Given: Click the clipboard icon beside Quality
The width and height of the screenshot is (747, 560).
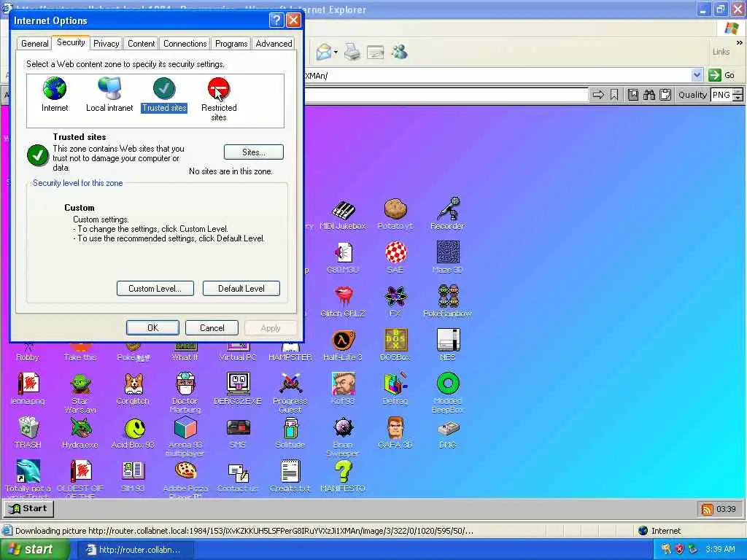Looking at the screenshot, I should [665, 95].
